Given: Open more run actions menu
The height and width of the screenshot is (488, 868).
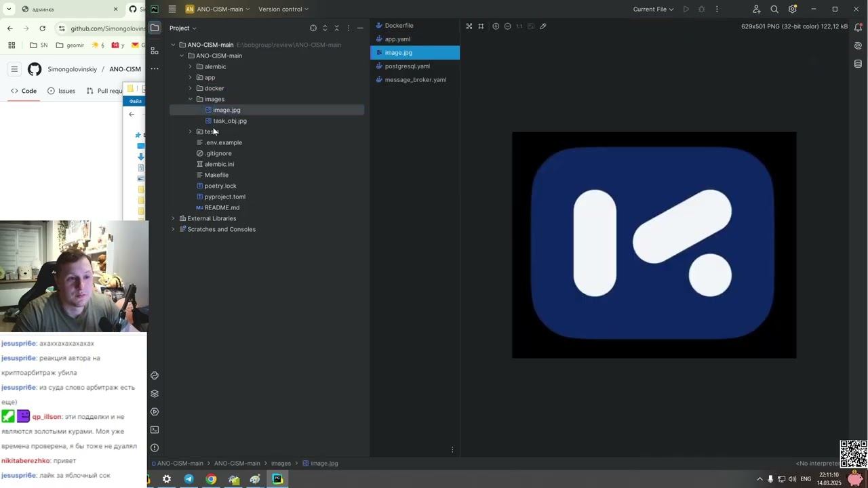Looking at the screenshot, I should click(x=717, y=9).
